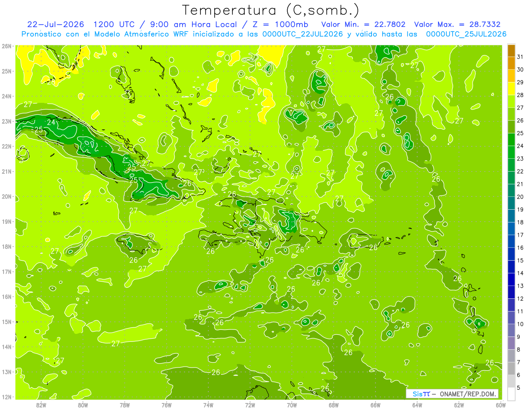Click the latitude axis label "20N"

[x=6, y=196]
